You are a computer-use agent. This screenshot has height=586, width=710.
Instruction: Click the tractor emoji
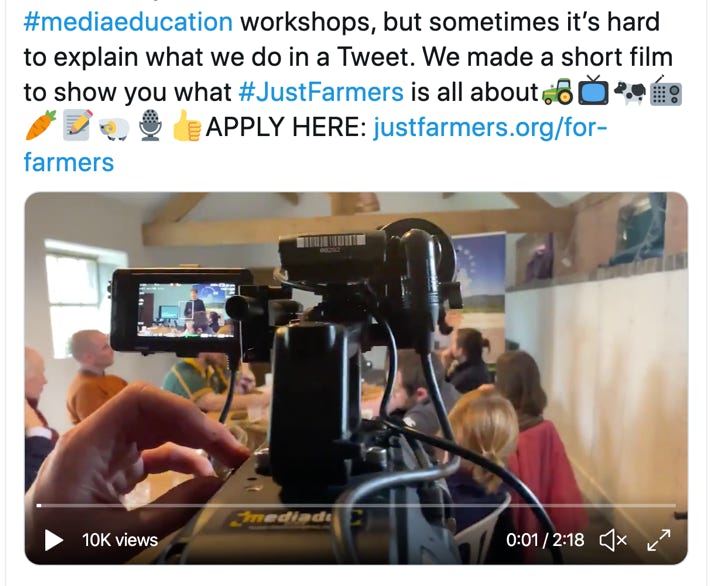558,91
